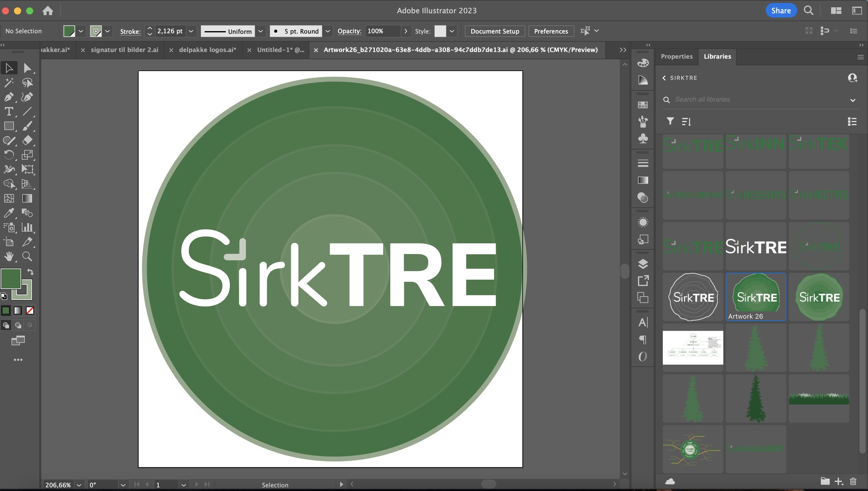Switch to the Properties tab

[x=676, y=56]
